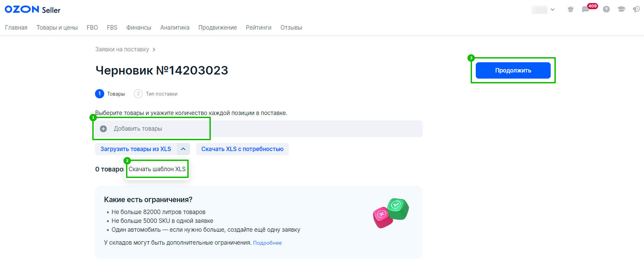Select step 2 Тип поставки

coord(156,94)
